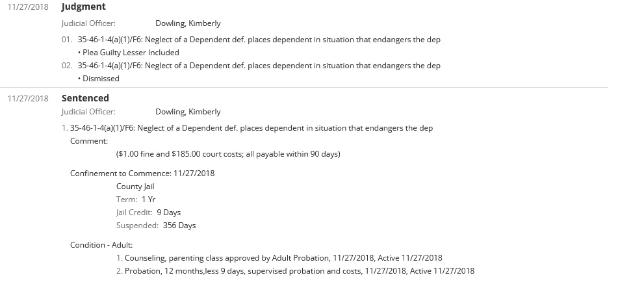The image size is (644, 286).
Task: Click charge 02 Neglect of a Dependent
Action: pyautogui.click(x=259, y=66)
